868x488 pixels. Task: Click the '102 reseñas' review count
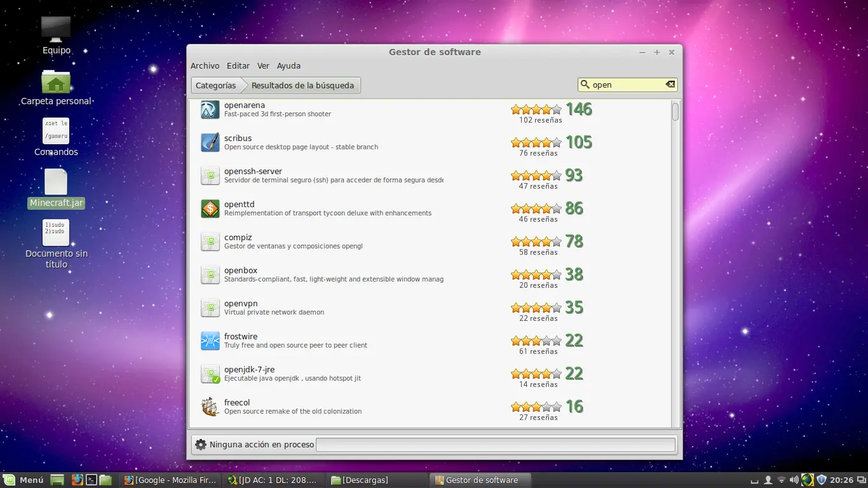pyautogui.click(x=540, y=120)
